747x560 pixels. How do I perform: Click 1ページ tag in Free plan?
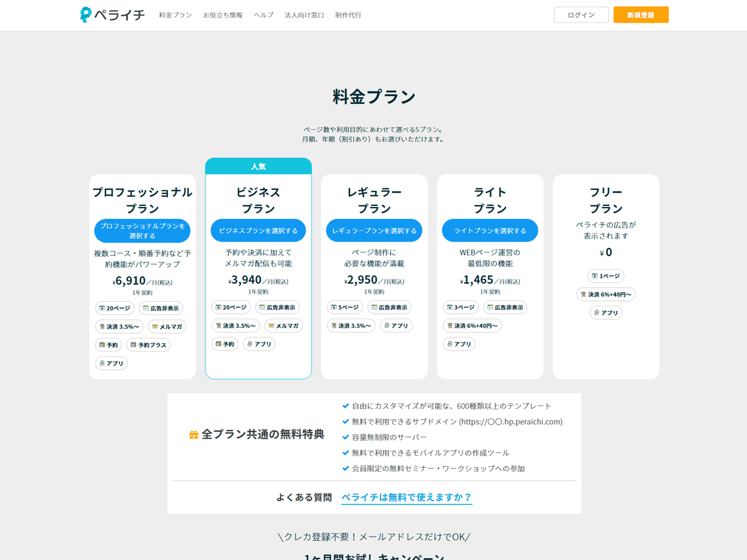pyautogui.click(x=606, y=276)
